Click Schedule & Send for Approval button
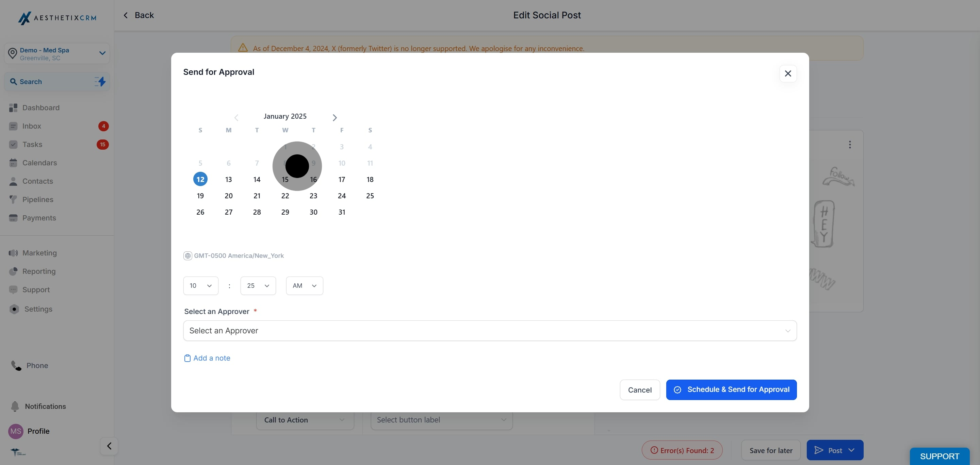Image resolution: width=980 pixels, height=465 pixels. tap(731, 389)
